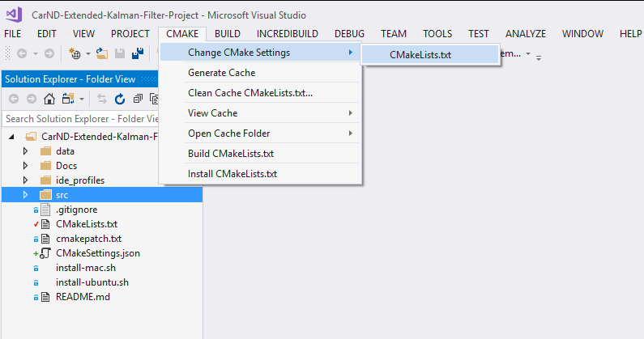This screenshot has width=644, height=339.
Task: Select the CMakeSettings.json file
Action: point(98,253)
